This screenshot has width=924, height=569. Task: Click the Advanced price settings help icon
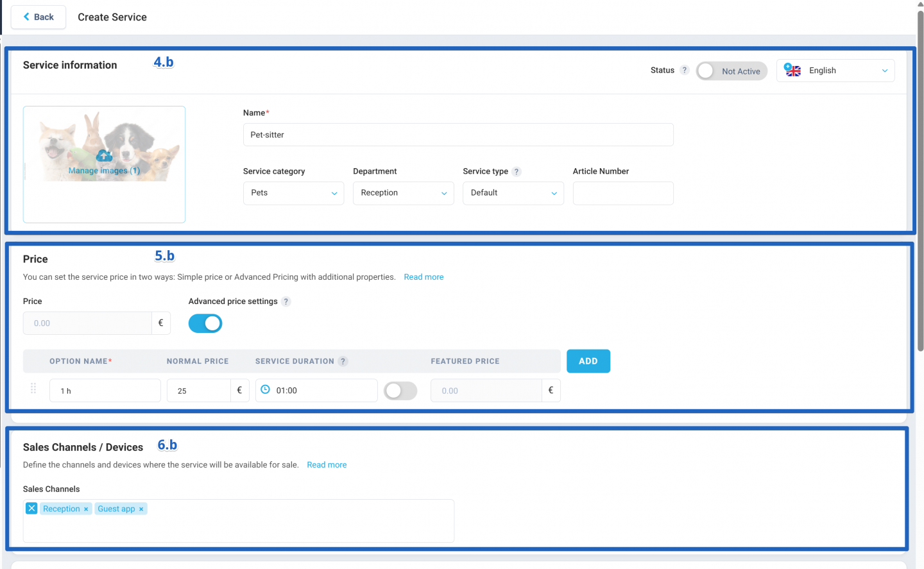pyautogui.click(x=286, y=301)
